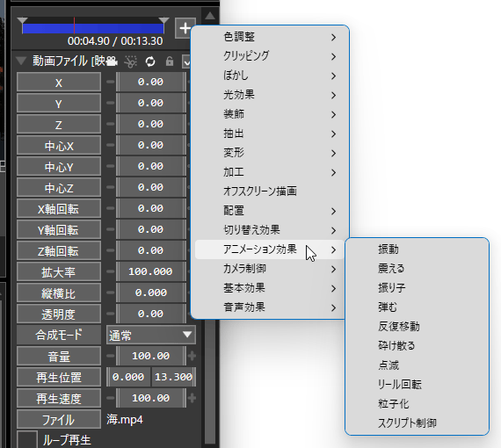Click the plus icon beside 音量 value

click(x=192, y=356)
